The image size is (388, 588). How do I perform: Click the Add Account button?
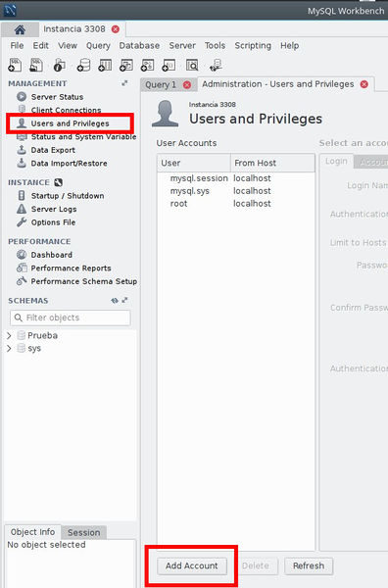192,565
